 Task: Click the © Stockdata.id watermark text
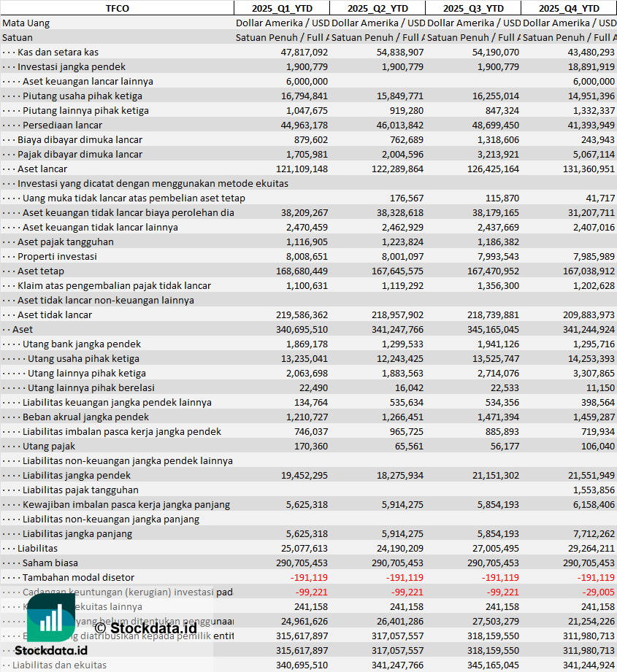(145, 628)
